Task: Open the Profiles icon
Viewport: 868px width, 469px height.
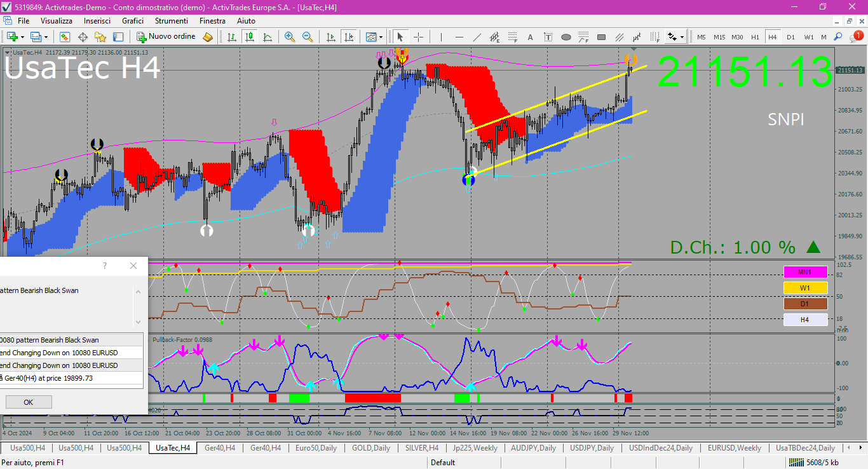Action: click(36, 37)
